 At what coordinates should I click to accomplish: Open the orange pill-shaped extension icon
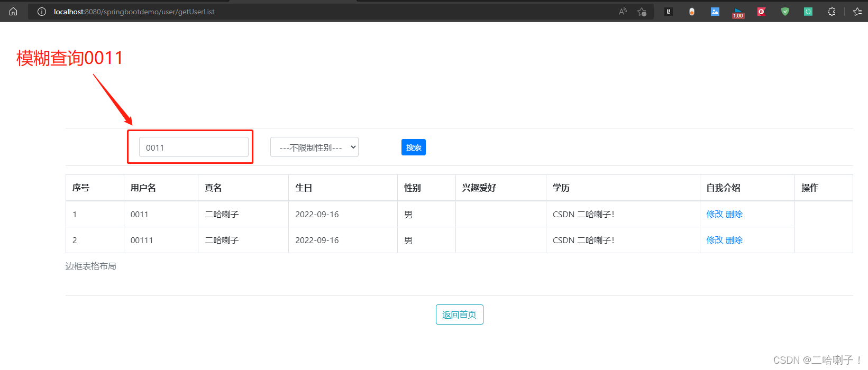point(692,12)
